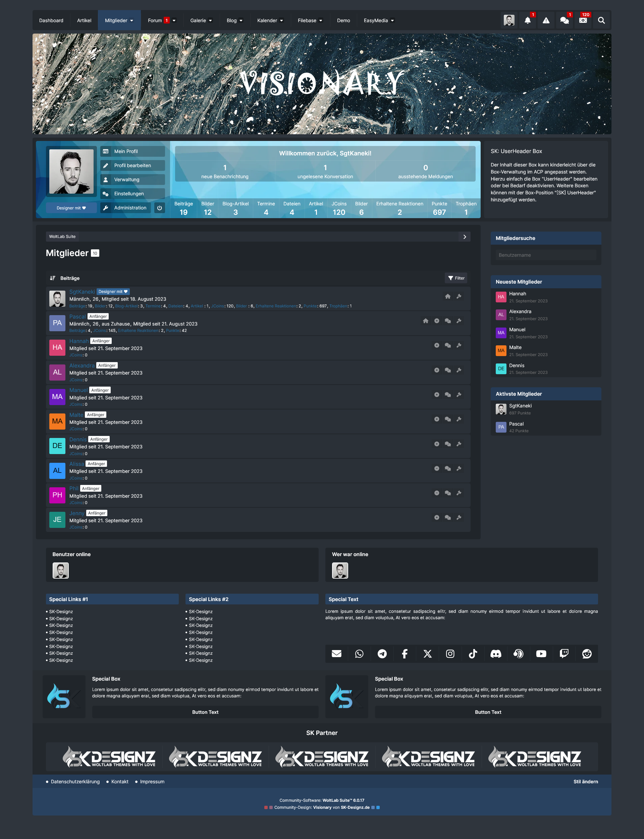Expand the Forum menu dropdown arrow
644x839 pixels.
point(174,21)
